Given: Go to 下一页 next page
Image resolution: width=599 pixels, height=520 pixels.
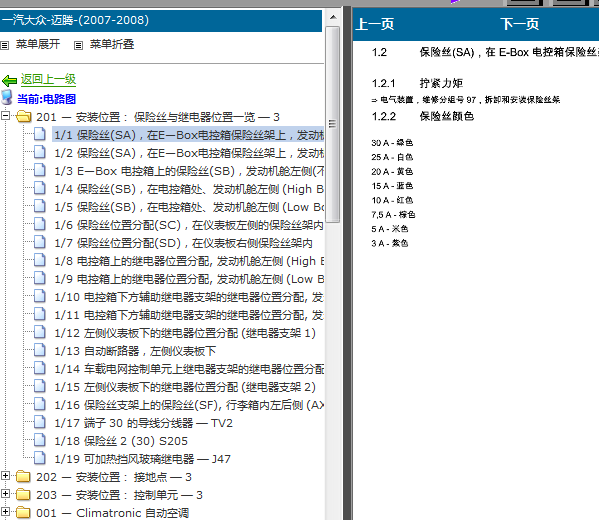Looking at the screenshot, I should (x=520, y=24).
